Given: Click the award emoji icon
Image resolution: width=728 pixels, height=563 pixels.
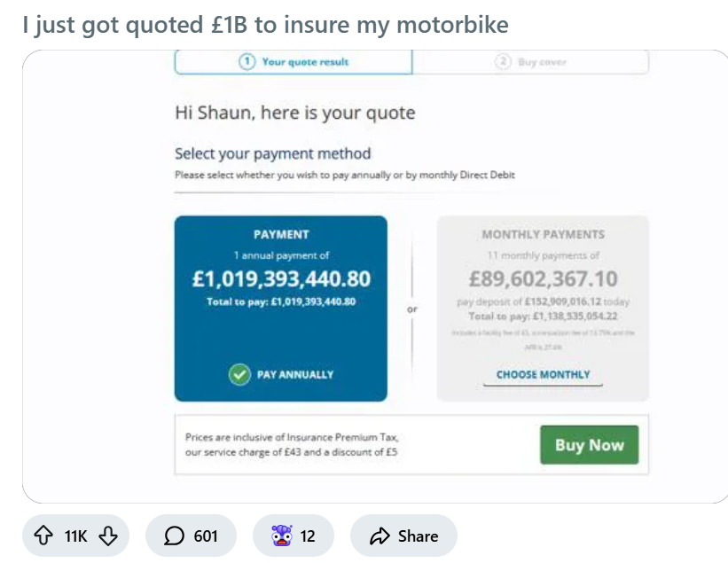Looking at the screenshot, I should [284, 536].
